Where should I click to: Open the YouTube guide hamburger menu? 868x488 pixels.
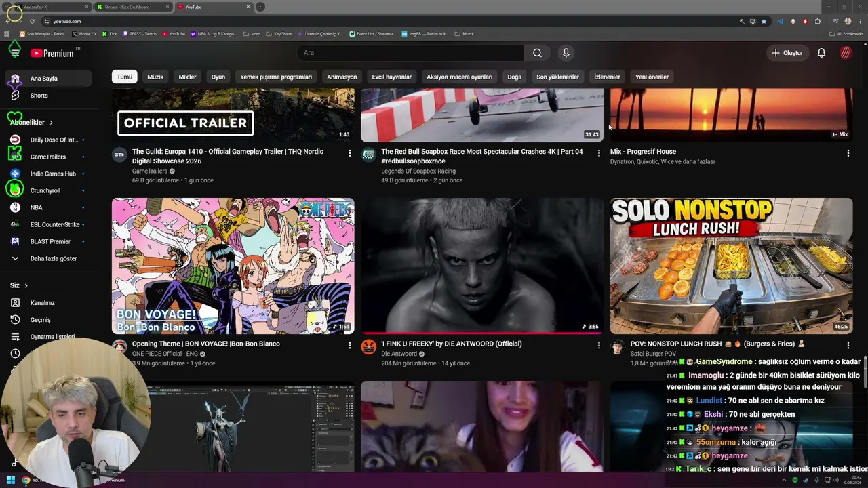14,52
